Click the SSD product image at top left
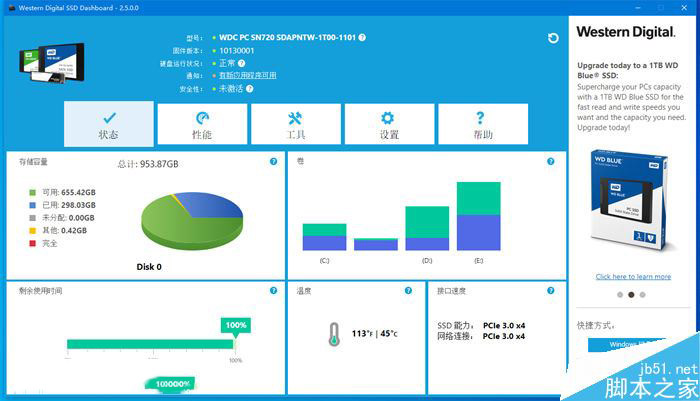700x401 pixels. (x=52, y=63)
